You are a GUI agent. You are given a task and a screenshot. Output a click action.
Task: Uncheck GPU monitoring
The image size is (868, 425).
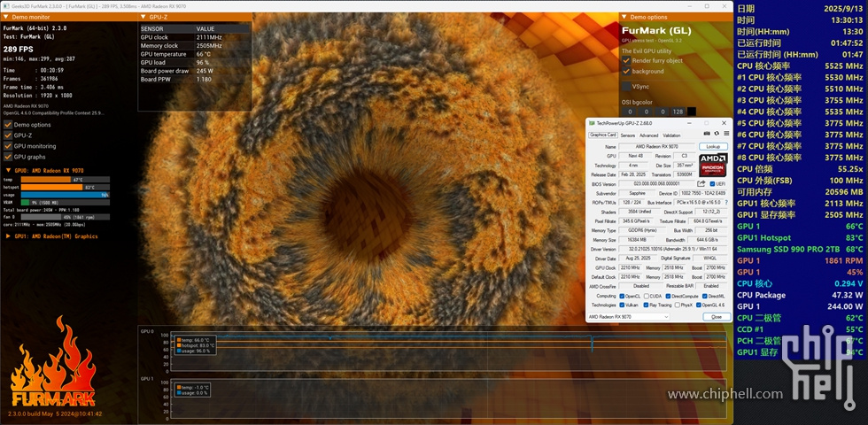pos(7,146)
